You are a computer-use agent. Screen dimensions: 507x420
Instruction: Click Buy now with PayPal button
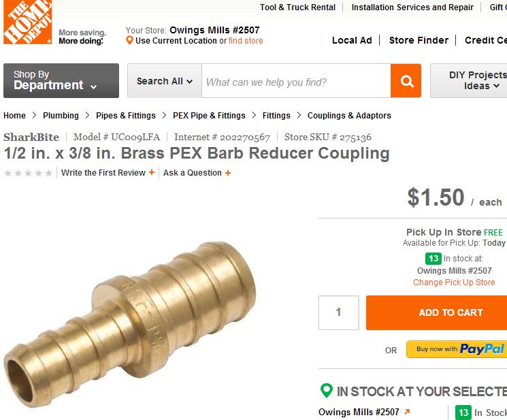point(457,349)
